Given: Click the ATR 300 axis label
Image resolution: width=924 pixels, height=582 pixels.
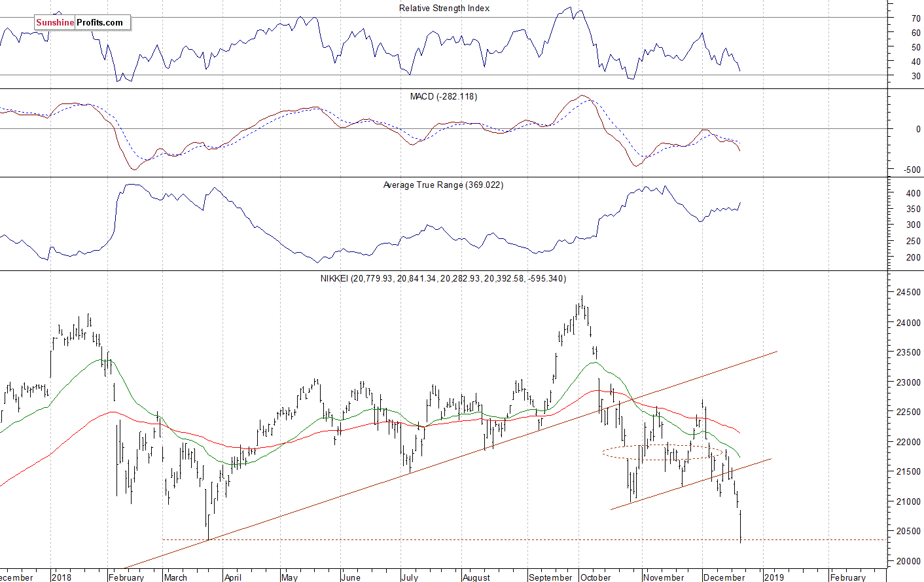Looking at the screenshot, I should coord(914,225).
